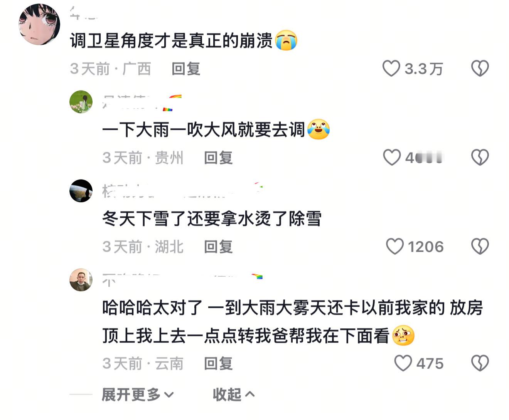Viewport: 509px width, 420px height.
Task: Reply to the top 广西 comment
Action: coord(186,69)
